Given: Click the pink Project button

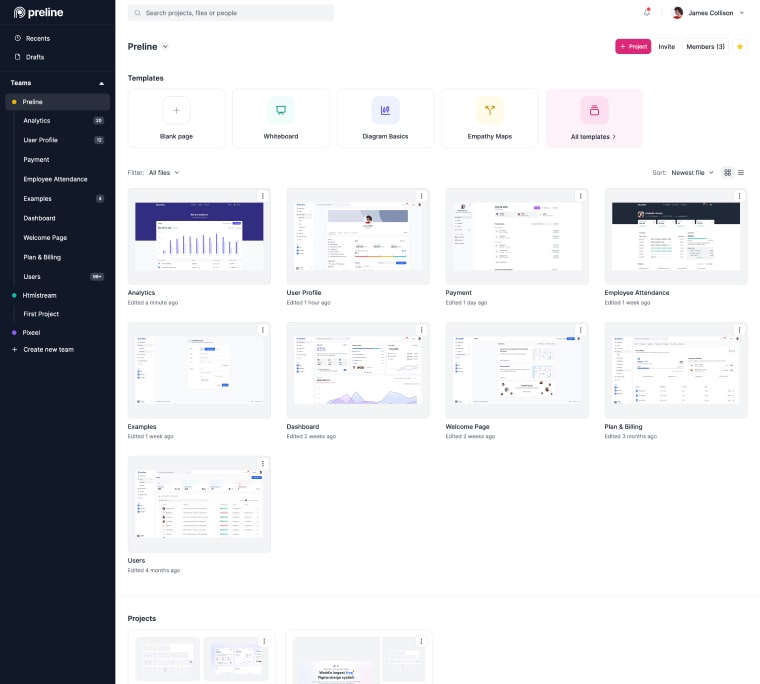Looking at the screenshot, I should tap(633, 47).
